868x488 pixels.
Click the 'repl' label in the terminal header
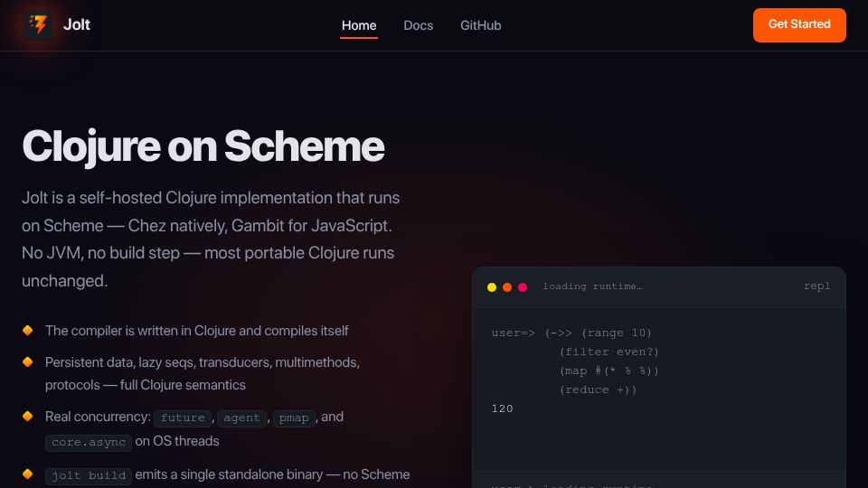tap(817, 286)
